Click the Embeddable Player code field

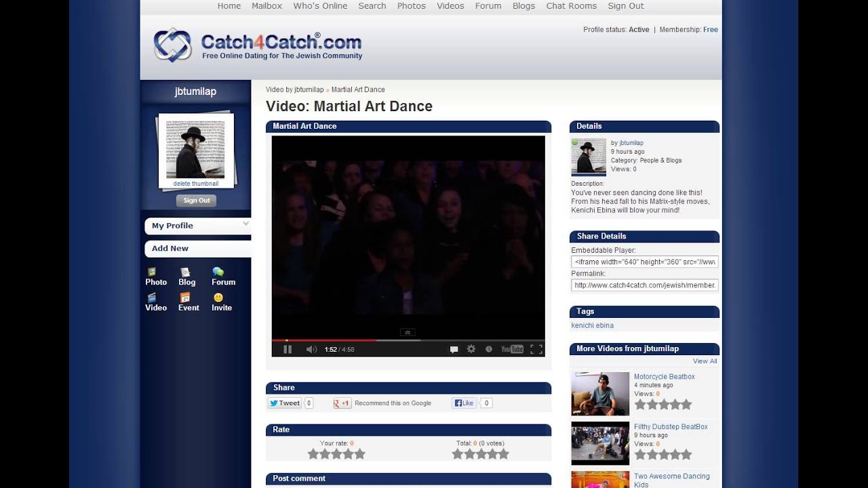click(x=645, y=262)
